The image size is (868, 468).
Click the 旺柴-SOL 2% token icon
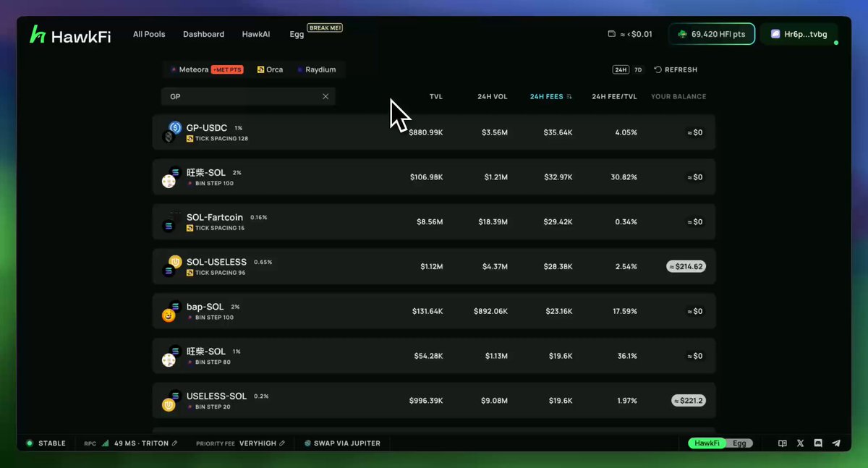point(171,177)
